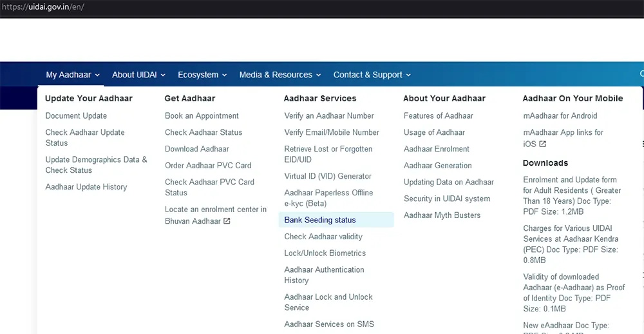Click the Get Aadhaar column heading
The height and width of the screenshot is (334, 644).
click(x=190, y=99)
